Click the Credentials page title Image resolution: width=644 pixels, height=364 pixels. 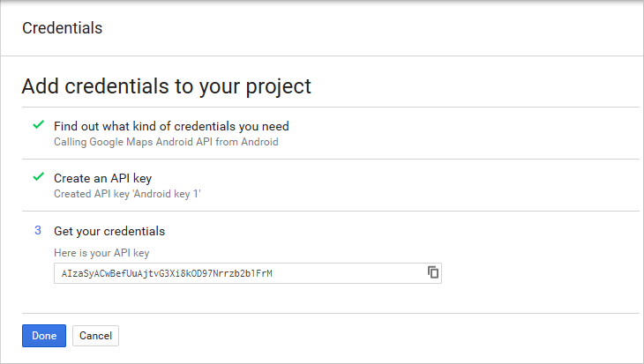click(x=62, y=28)
